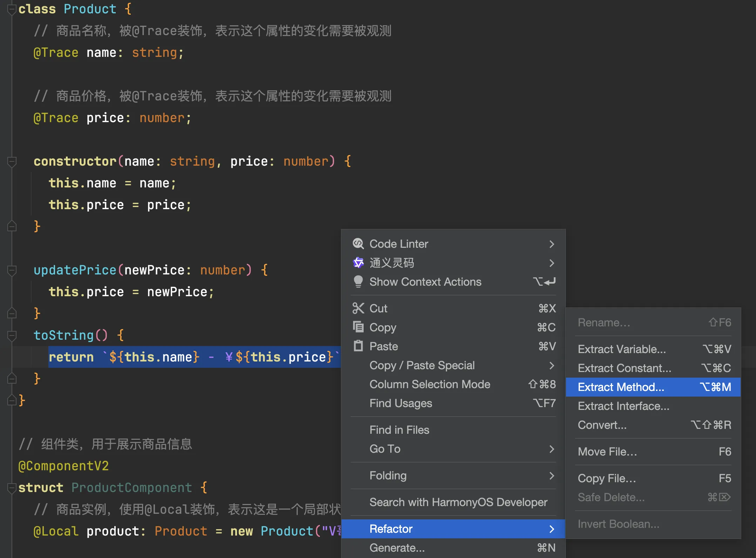Click Search with HarmonyOS Developer

[458, 502]
